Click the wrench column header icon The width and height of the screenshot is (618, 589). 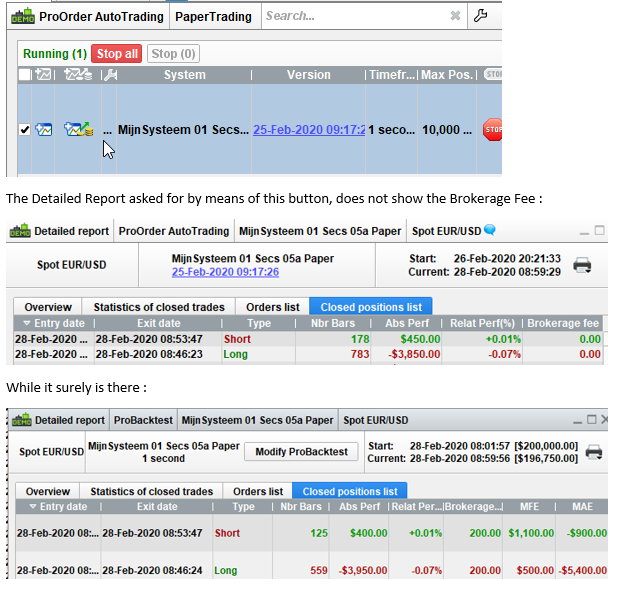tap(110, 75)
